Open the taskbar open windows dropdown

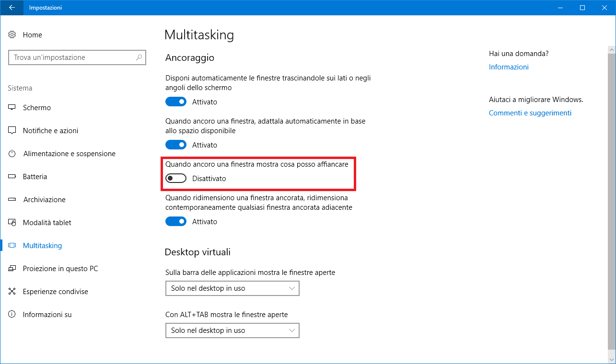(232, 288)
